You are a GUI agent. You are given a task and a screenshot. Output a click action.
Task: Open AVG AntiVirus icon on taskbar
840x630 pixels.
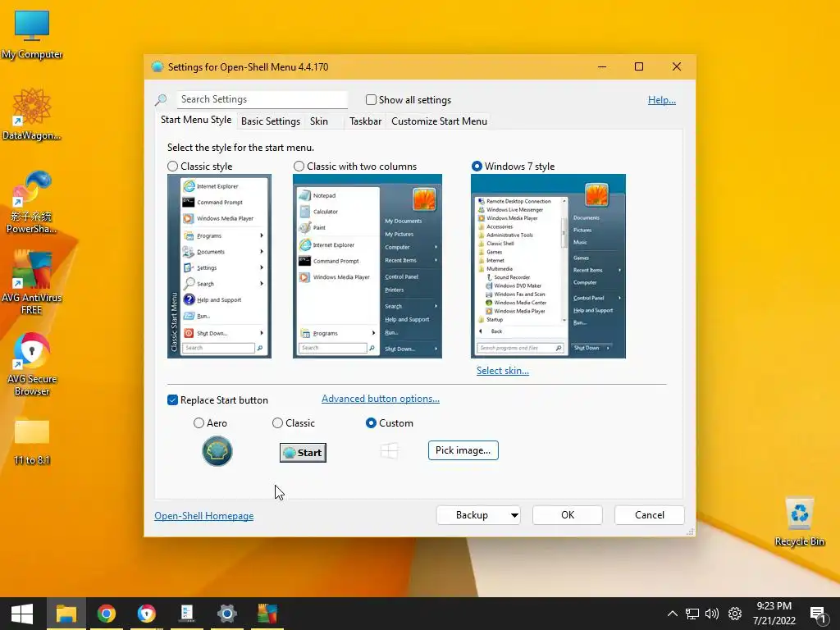pyautogui.click(x=267, y=614)
